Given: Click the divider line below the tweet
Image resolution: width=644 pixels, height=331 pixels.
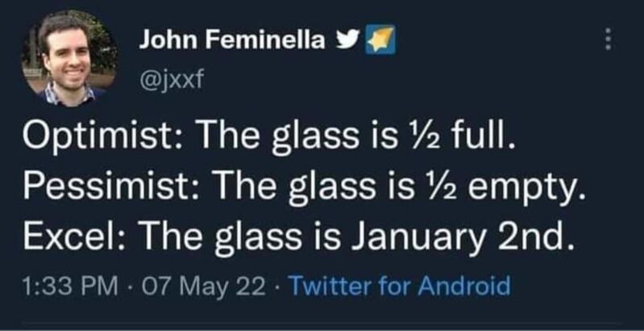Looking at the screenshot, I should point(322,323).
